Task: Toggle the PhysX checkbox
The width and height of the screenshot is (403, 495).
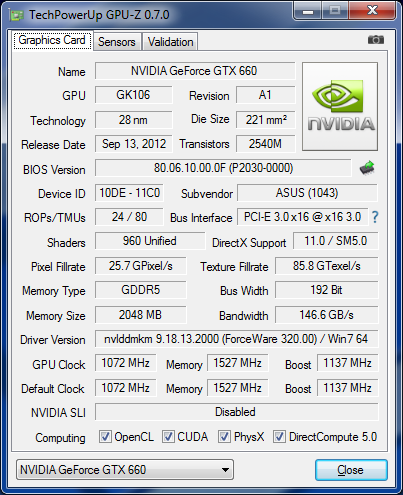Action: pos(224,436)
